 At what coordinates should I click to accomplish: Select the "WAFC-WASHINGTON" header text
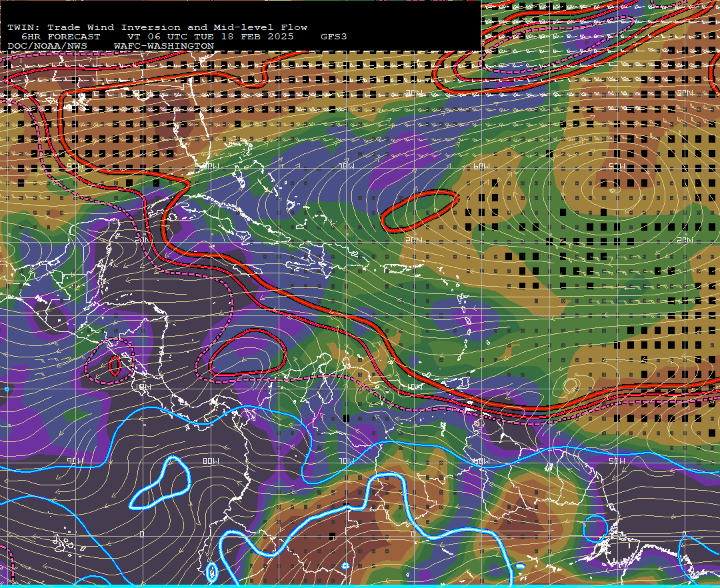point(164,47)
